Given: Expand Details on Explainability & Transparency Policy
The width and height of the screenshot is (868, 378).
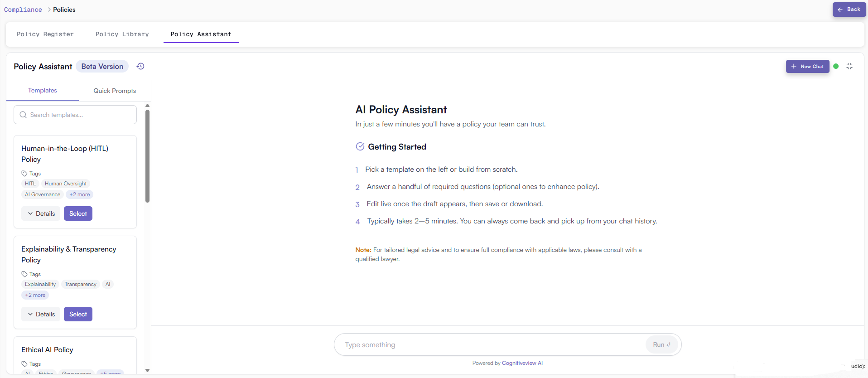Looking at the screenshot, I should coord(40,314).
